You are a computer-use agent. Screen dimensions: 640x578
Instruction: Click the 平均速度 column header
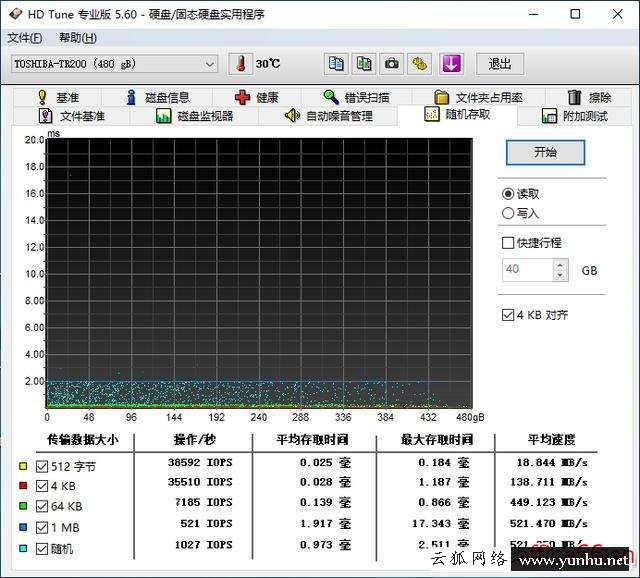point(551,440)
